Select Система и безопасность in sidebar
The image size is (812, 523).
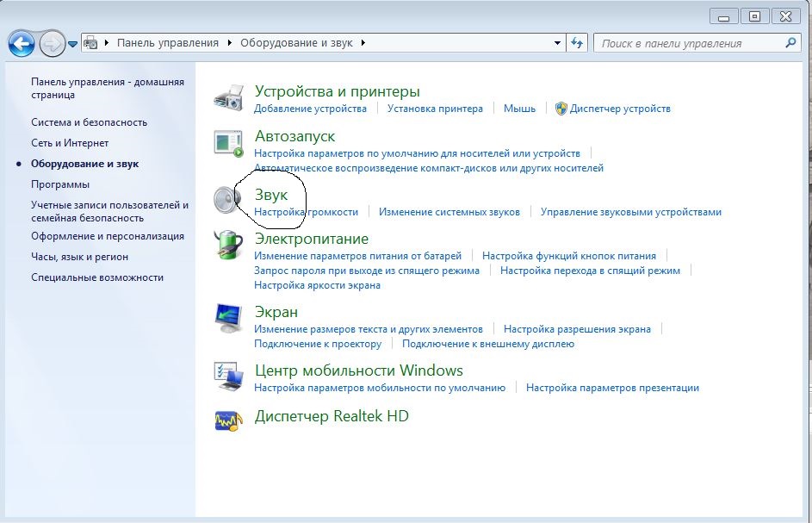pos(89,122)
